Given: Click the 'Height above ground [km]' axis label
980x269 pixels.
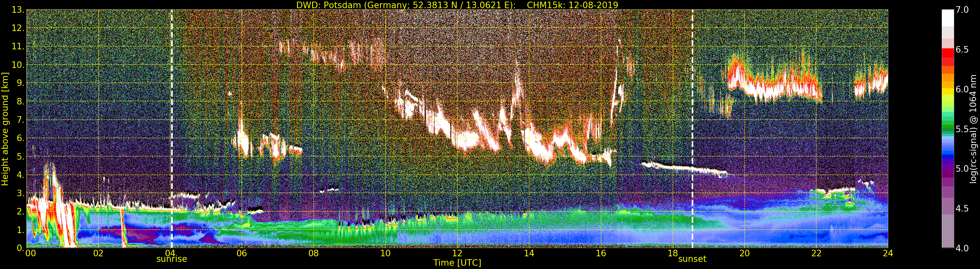Looking at the screenshot, I should click(x=5, y=129).
